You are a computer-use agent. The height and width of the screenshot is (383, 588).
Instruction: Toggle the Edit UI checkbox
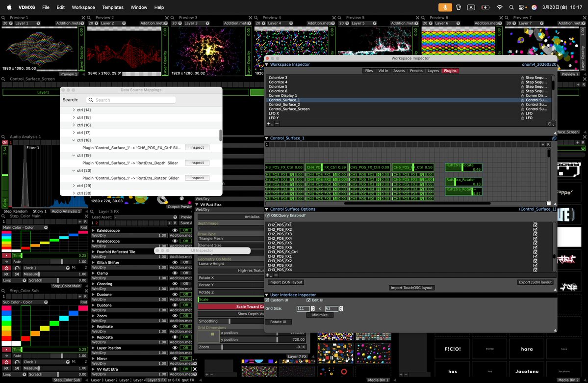click(308, 300)
